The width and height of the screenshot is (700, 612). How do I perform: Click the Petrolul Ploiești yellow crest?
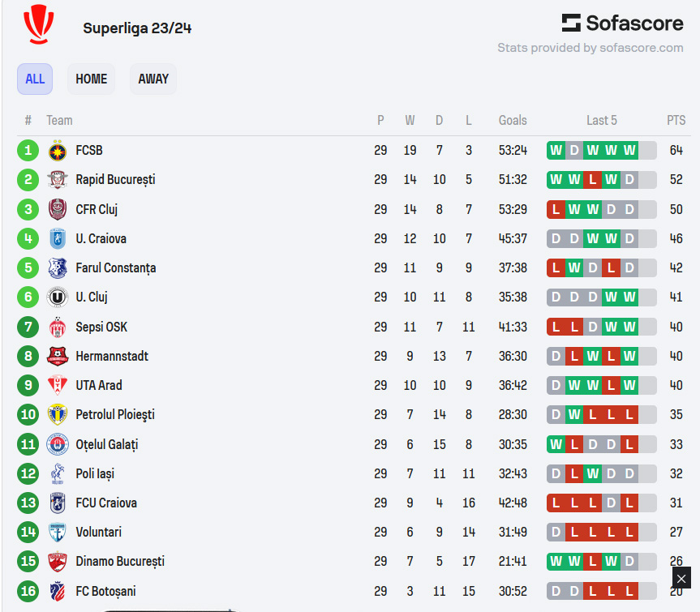click(x=58, y=415)
